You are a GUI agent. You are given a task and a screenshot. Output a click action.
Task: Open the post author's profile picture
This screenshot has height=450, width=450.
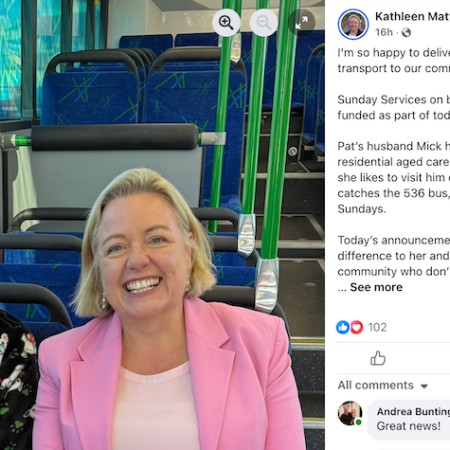[353, 24]
